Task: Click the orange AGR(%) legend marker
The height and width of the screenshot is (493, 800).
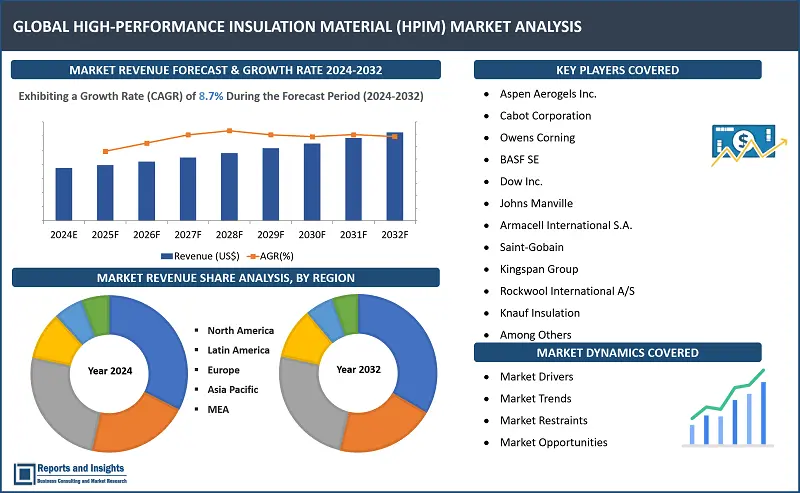Action: tap(253, 256)
